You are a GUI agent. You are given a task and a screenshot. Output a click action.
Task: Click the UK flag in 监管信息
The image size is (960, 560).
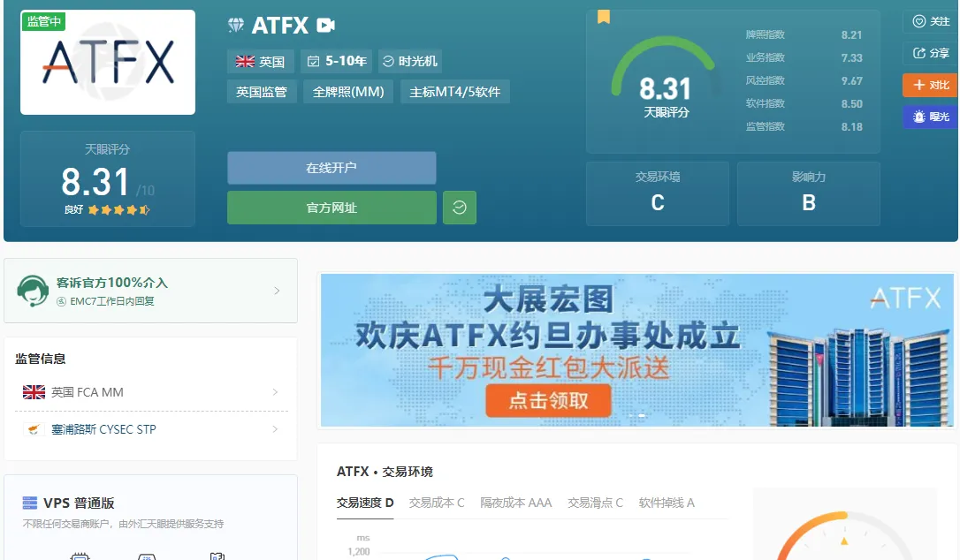click(x=34, y=392)
